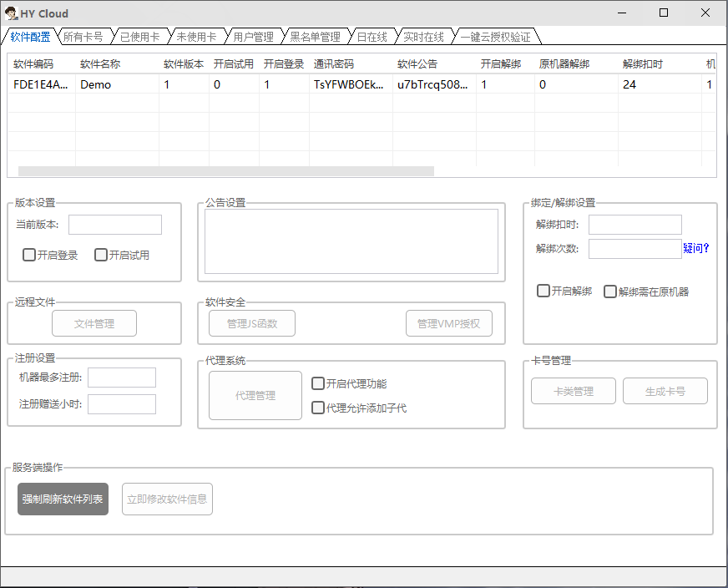The height and width of the screenshot is (588, 728).
Task: Click the 当前版本 input field
Action: [x=114, y=225]
